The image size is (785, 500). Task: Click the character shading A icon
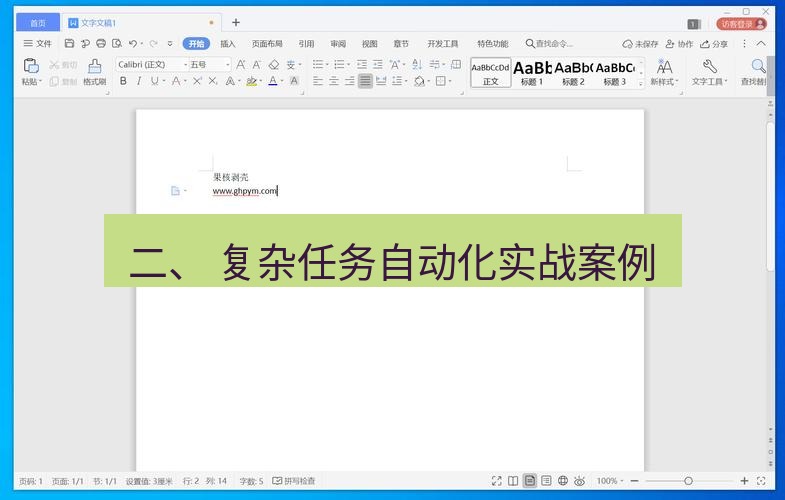[x=294, y=81]
